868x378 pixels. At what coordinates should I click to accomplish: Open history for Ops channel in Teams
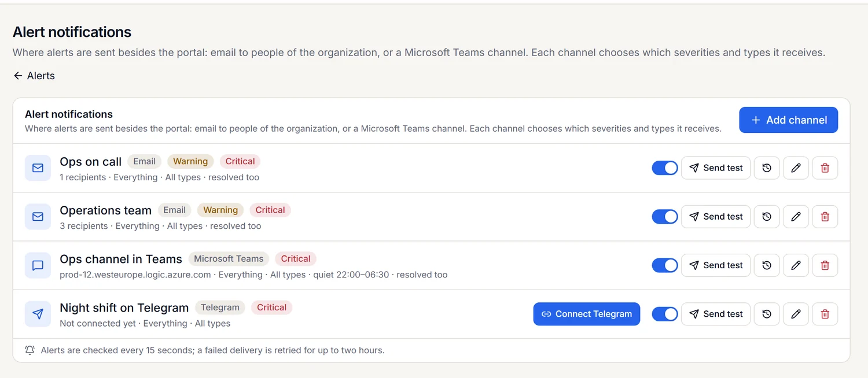click(x=767, y=265)
